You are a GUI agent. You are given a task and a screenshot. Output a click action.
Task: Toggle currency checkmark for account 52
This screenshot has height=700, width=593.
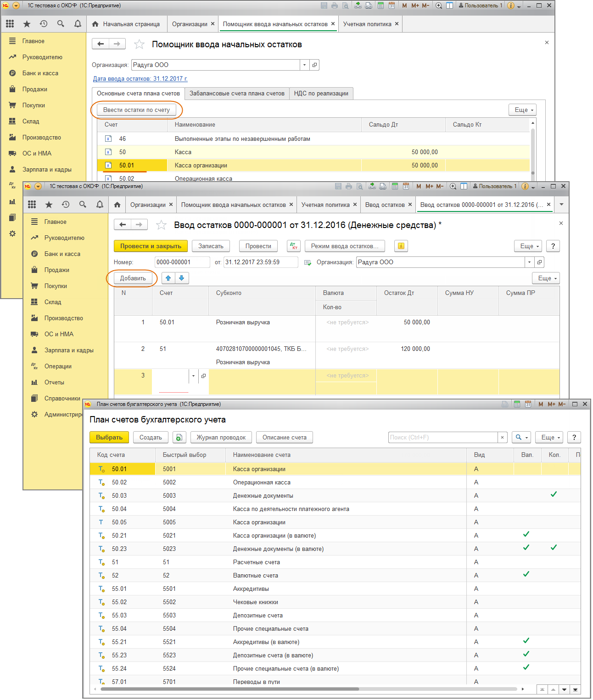point(526,574)
